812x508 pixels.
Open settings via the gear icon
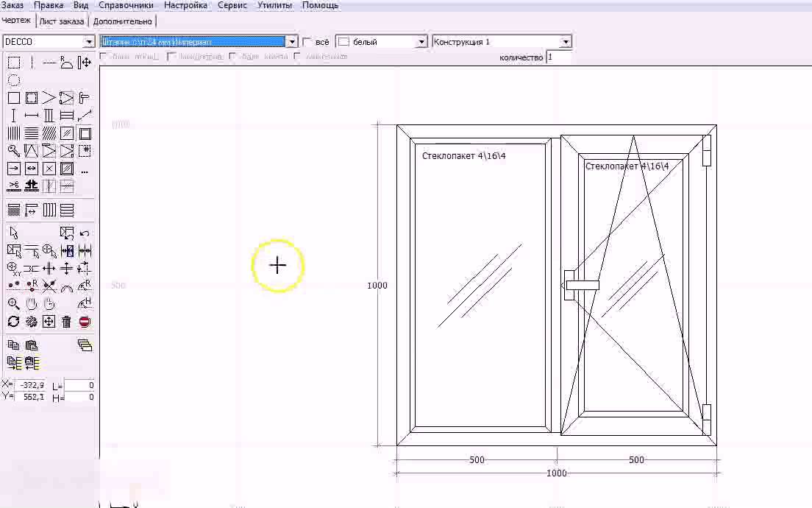(x=32, y=322)
